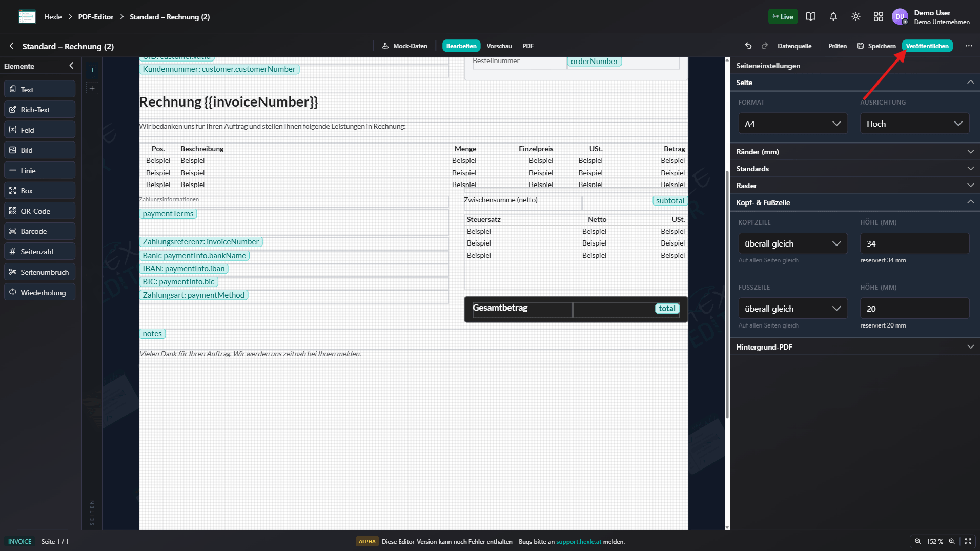Screen dimensions: 980x551
Task: Zoom in with the magnifier plus icon
Action: [952, 541]
